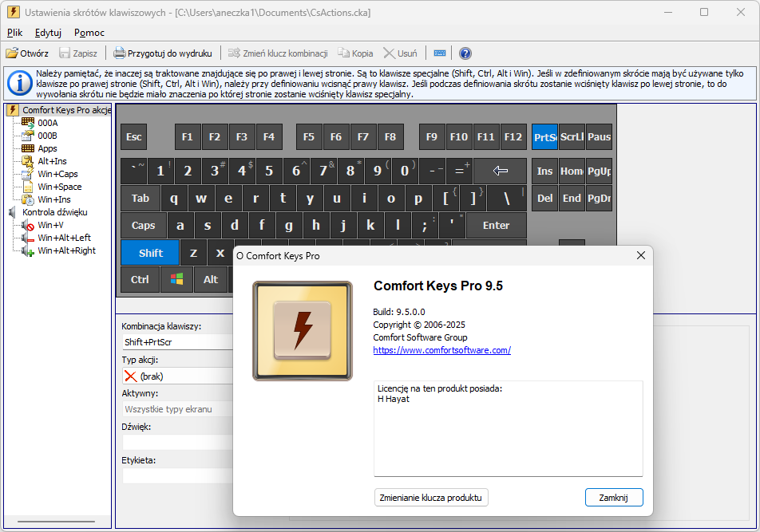
Task: Click the End key on virtual keyboard
Action: tap(572, 198)
